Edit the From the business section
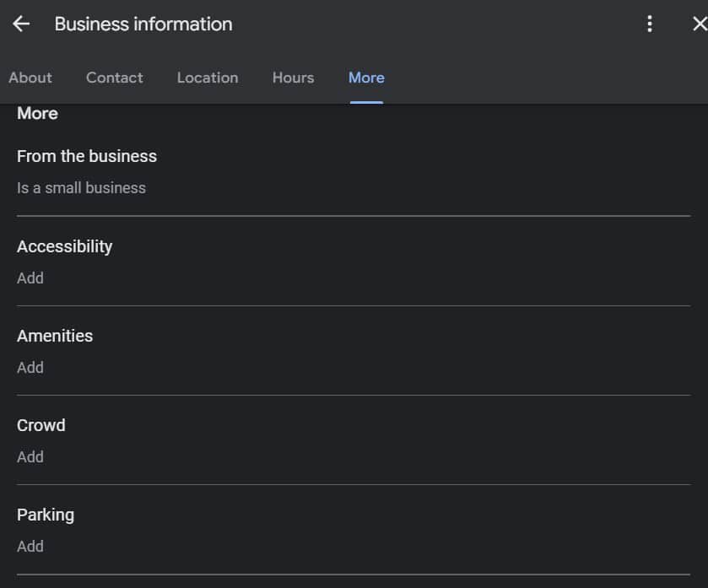Image resolution: width=708 pixels, height=588 pixels. pos(87,156)
